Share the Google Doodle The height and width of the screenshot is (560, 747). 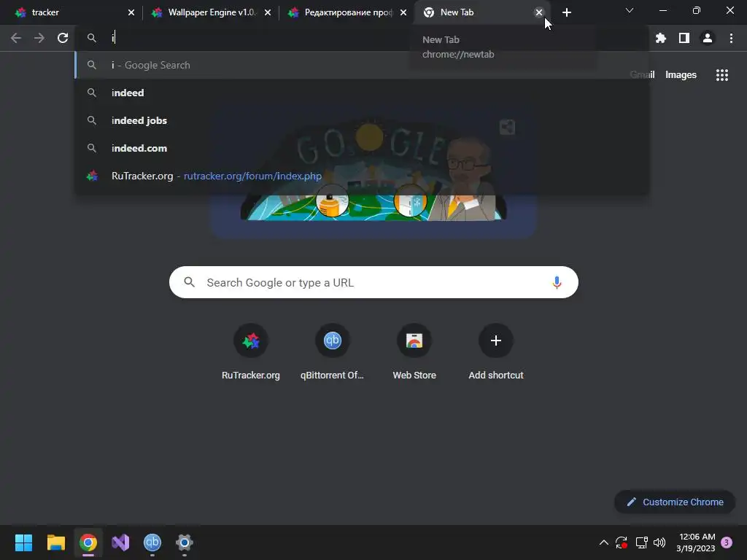(x=507, y=127)
